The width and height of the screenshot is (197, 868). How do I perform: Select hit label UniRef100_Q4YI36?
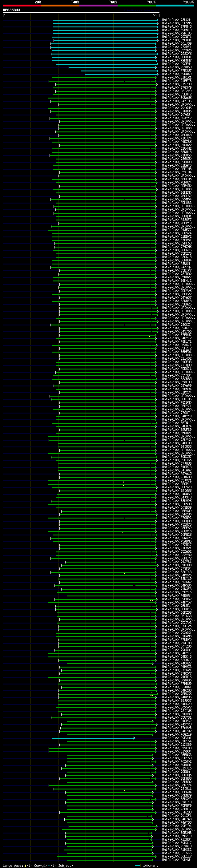(x=177, y=101)
